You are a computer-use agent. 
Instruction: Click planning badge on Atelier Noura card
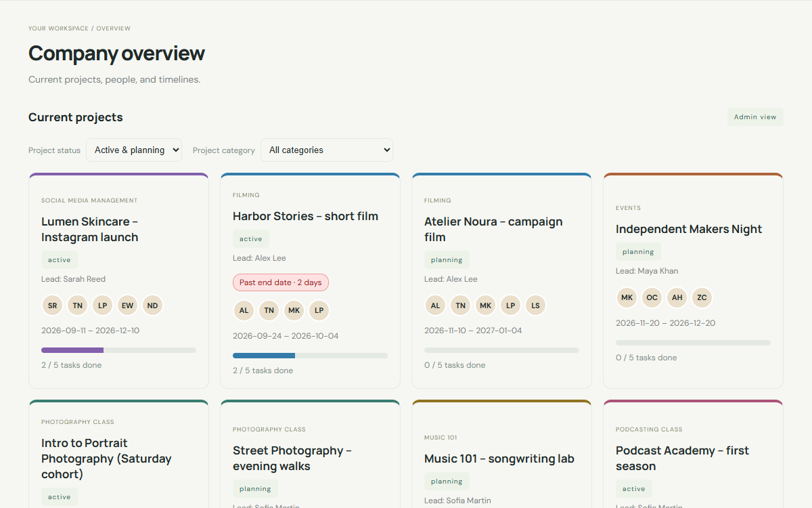pyautogui.click(x=447, y=260)
